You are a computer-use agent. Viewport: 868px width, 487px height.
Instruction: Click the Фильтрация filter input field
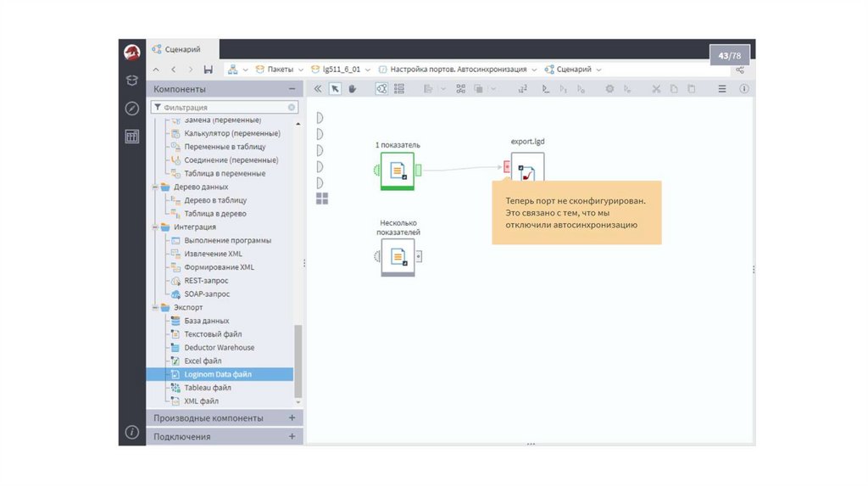(222, 108)
